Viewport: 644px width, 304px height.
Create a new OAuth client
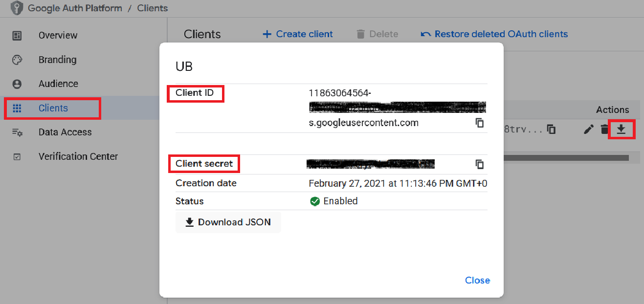pyautogui.click(x=297, y=34)
